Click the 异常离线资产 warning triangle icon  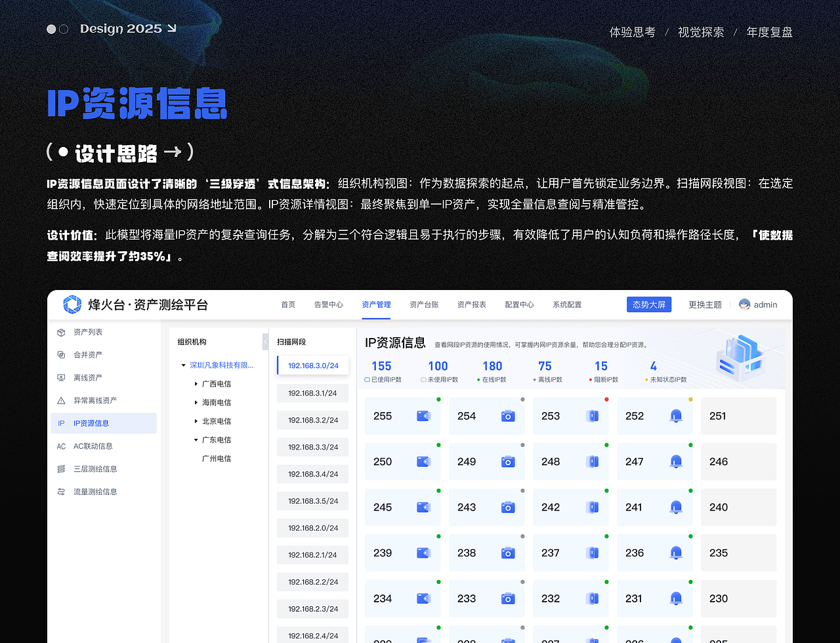62,400
